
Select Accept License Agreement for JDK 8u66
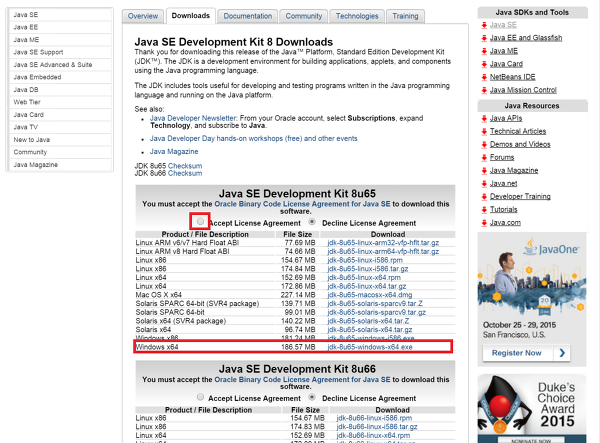(200, 397)
